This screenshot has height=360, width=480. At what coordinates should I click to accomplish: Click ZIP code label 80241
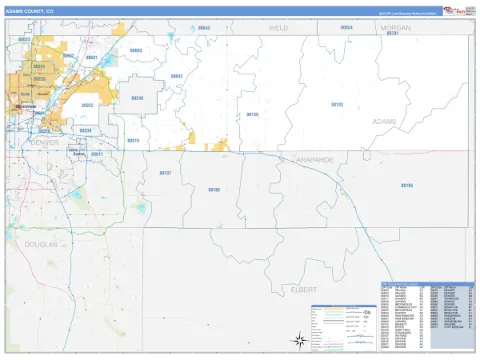pos(39,67)
